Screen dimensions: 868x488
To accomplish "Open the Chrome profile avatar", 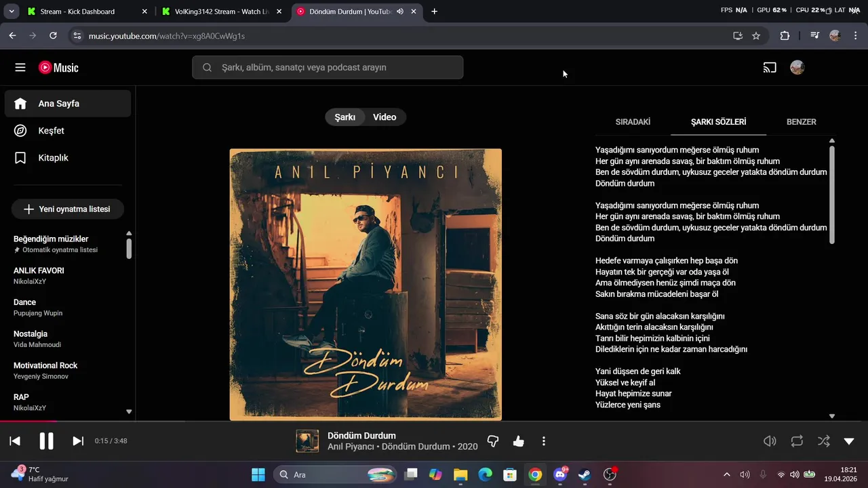I will coord(835,36).
